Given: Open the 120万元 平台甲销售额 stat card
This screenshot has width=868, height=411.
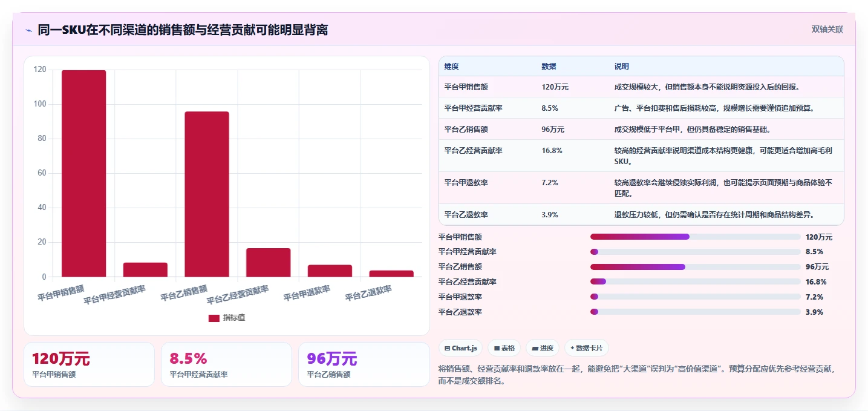Looking at the screenshot, I should pos(90,364).
